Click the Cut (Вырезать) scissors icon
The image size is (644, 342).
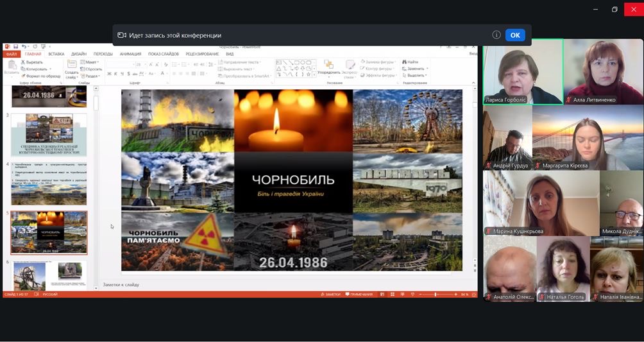click(x=24, y=62)
